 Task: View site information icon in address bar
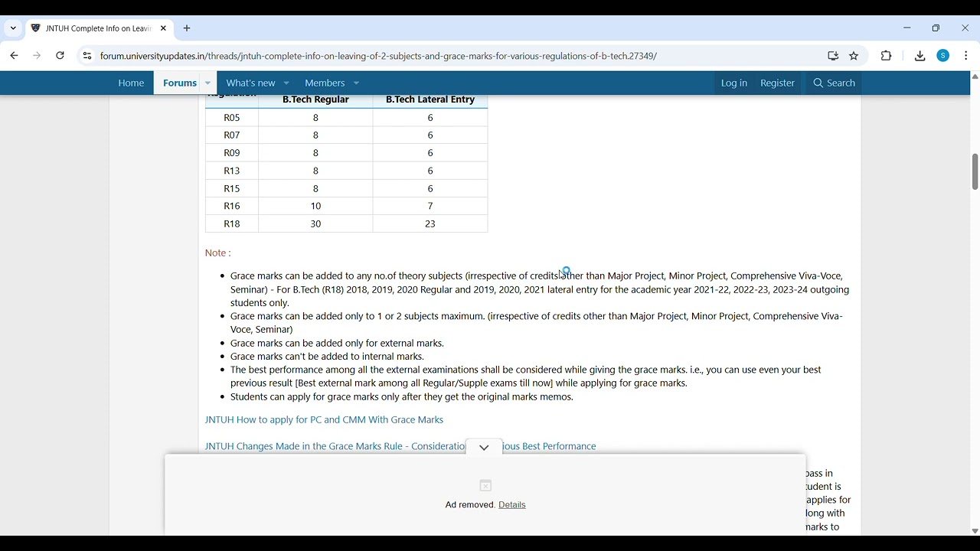[87, 56]
